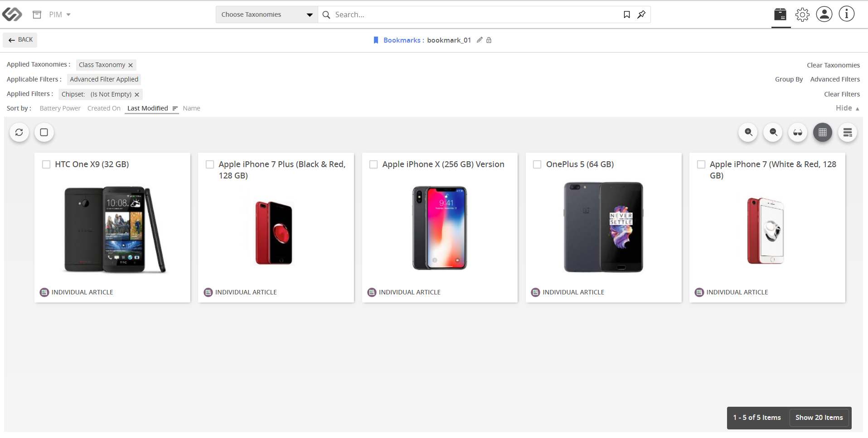
Task: Toggle the select-all checkbox button
Action: click(x=44, y=132)
